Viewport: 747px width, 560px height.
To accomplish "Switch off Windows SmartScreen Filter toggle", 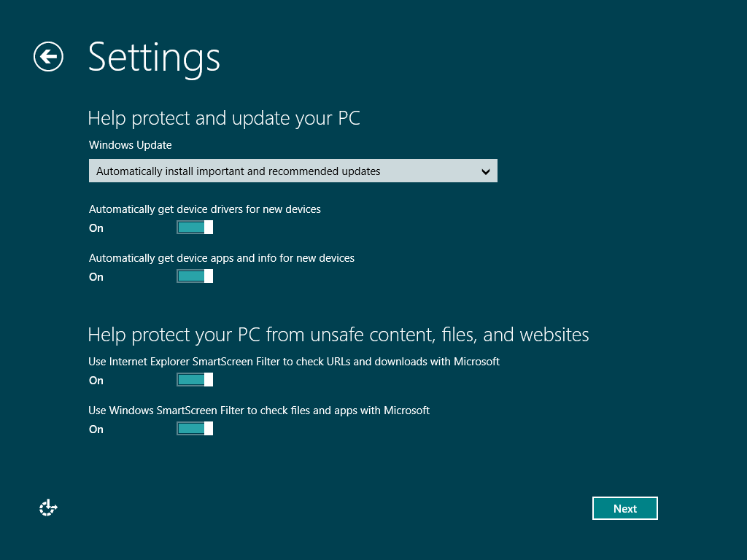I will (x=195, y=429).
